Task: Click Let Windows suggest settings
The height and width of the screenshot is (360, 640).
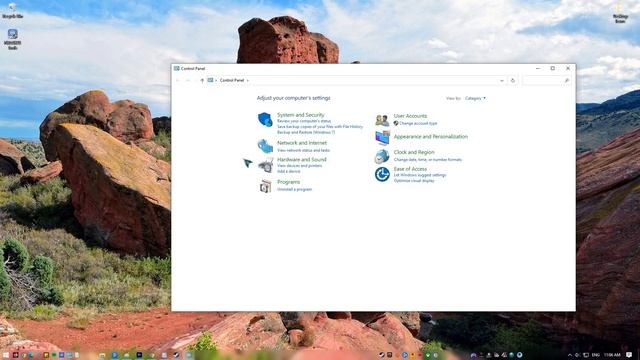Action: [420, 175]
